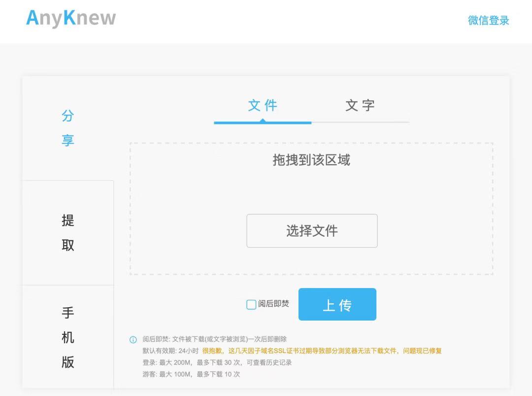Open the 手机版 (Mobile version) sidebar item
The height and width of the screenshot is (396, 532).
point(69,337)
